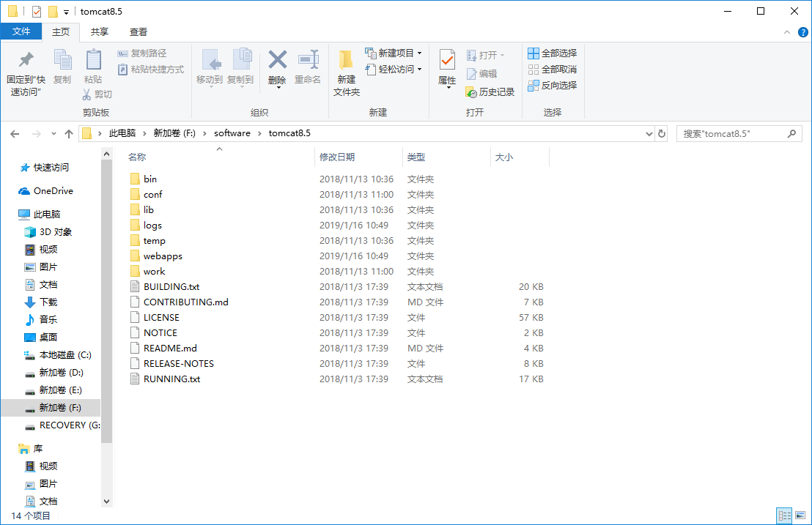This screenshot has width=812, height=525.
Task: Select the conf folder
Action: (146, 195)
